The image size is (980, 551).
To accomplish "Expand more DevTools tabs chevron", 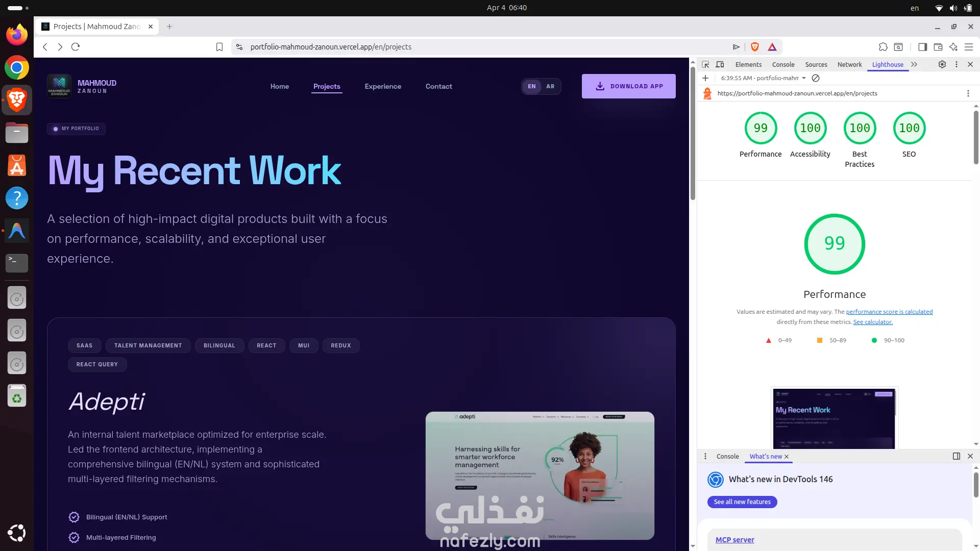I will coord(914,64).
